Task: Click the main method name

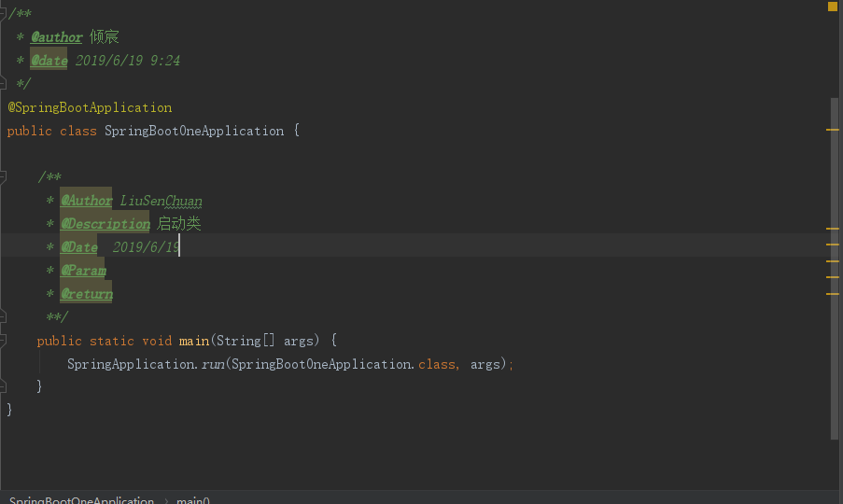Action: tap(194, 341)
